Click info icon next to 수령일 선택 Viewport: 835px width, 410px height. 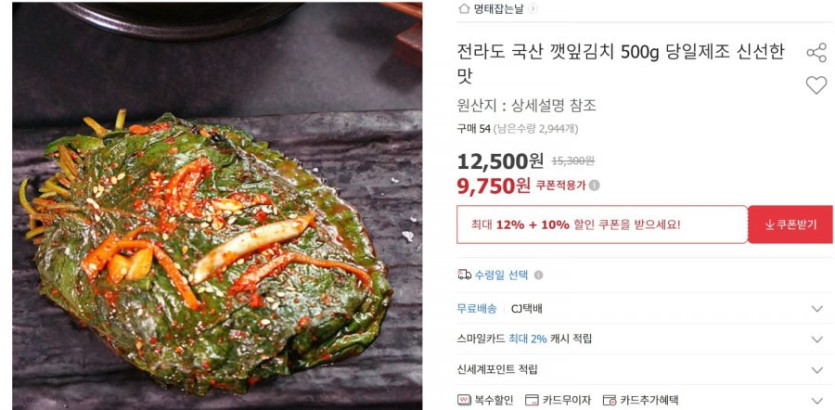click(538, 275)
